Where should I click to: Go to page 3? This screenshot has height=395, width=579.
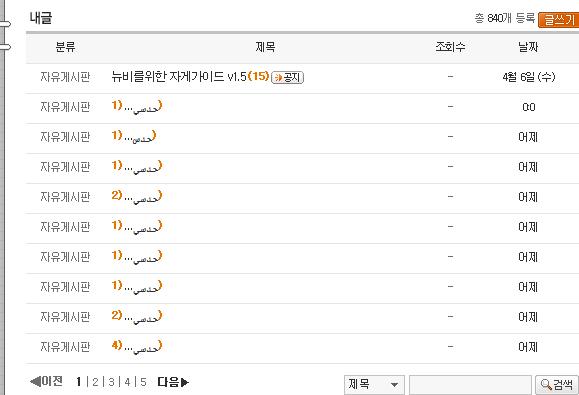click(111, 382)
